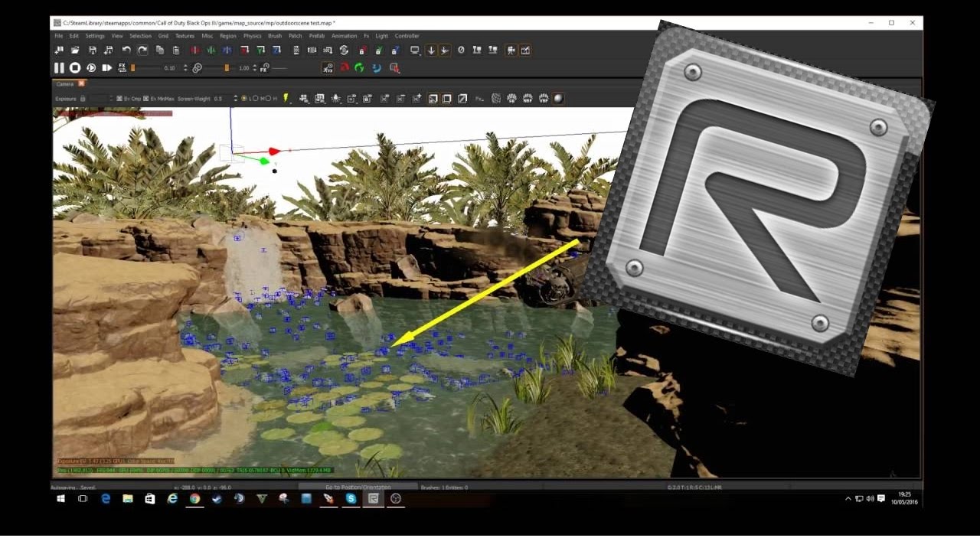Image resolution: width=980 pixels, height=551 pixels.
Task: Toggle the red axis lock icon
Action: tap(361, 50)
